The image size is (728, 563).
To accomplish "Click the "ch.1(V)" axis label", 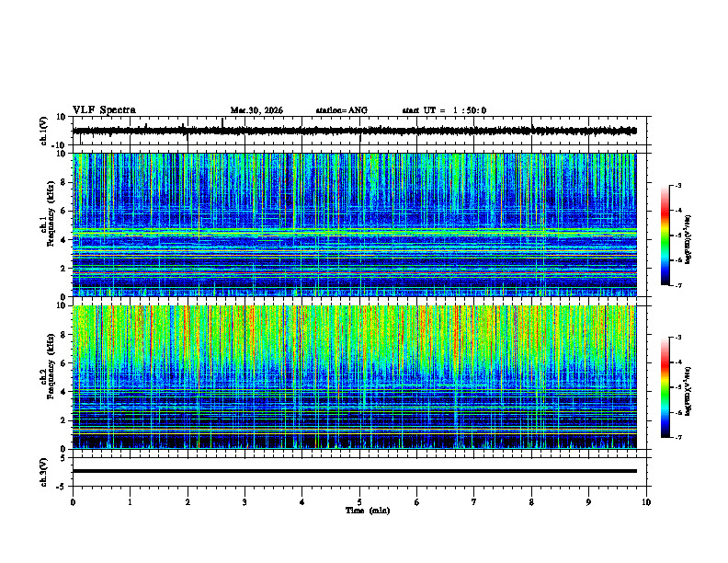I will pos(44,131).
